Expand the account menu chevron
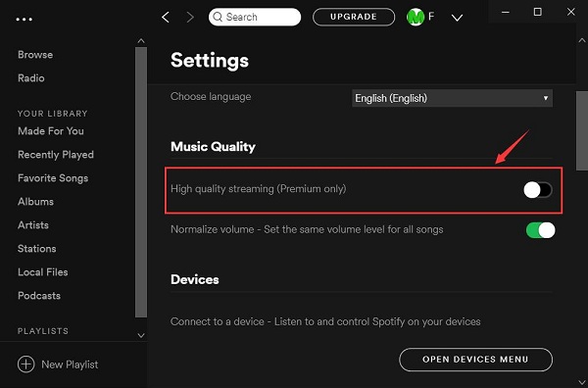This screenshot has height=388, width=588. 457,18
